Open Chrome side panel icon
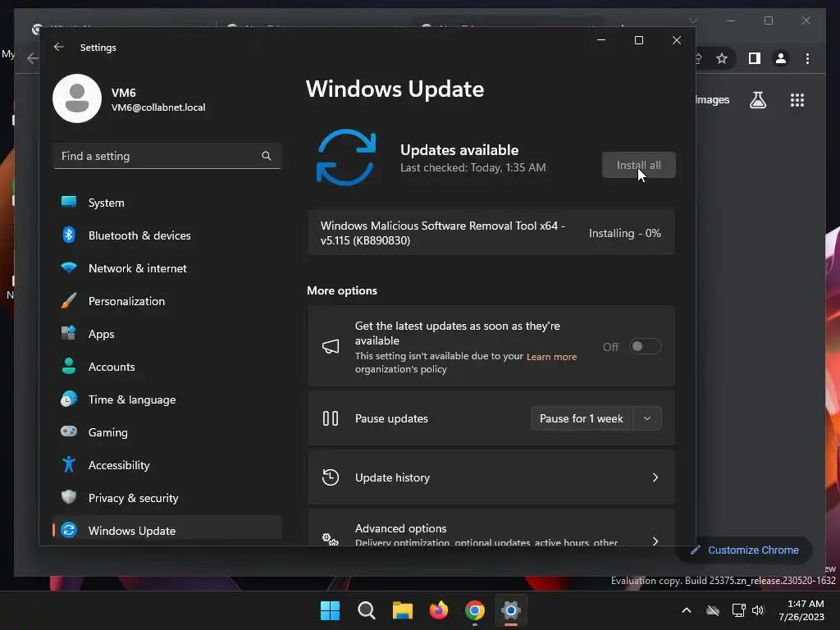 [x=755, y=58]
